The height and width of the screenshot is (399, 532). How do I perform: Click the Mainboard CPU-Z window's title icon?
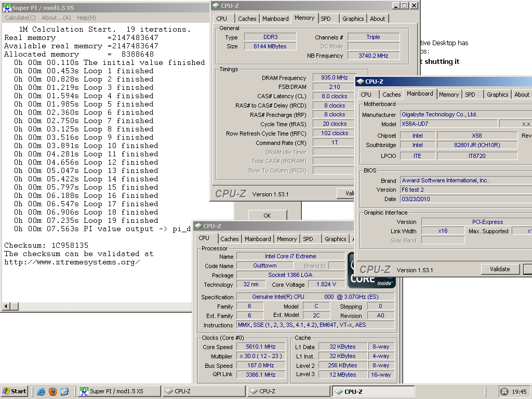point(361,82)
